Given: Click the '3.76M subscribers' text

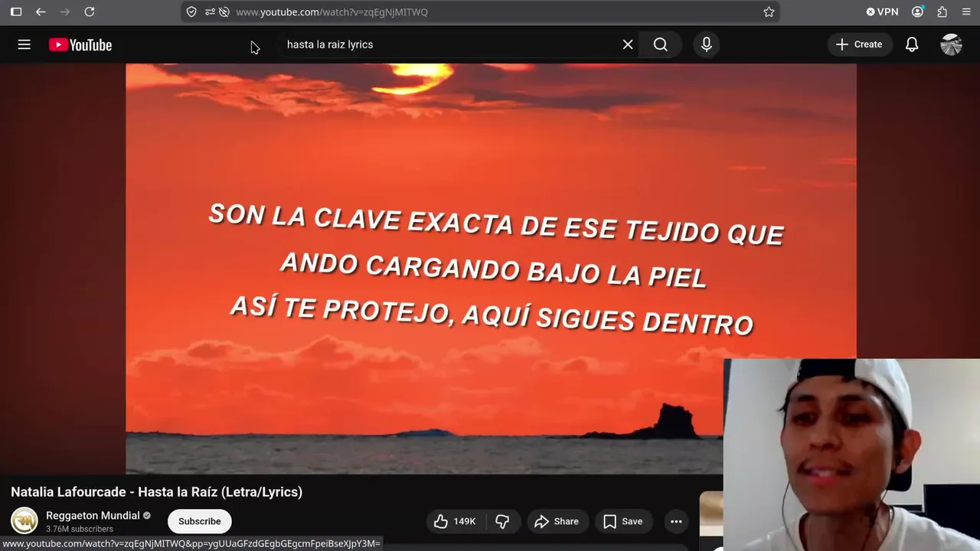Looking at the screenshot, I should click(x=79, y=529).
